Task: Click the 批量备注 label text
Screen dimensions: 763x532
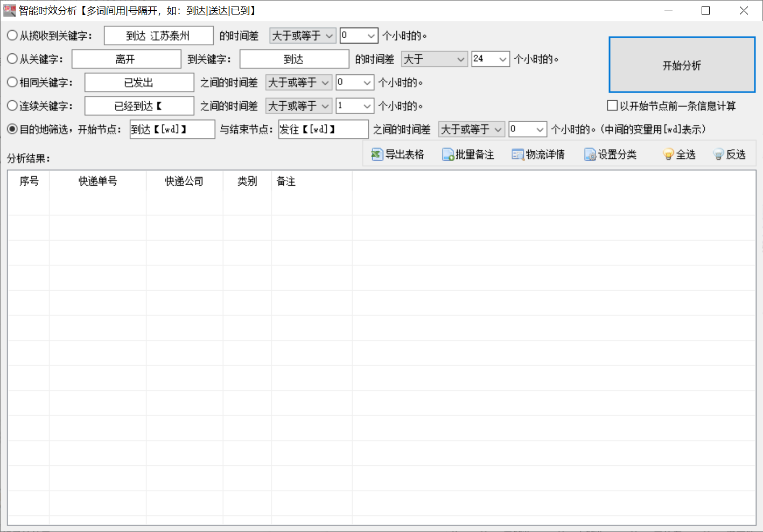Action: coord(475,155)
